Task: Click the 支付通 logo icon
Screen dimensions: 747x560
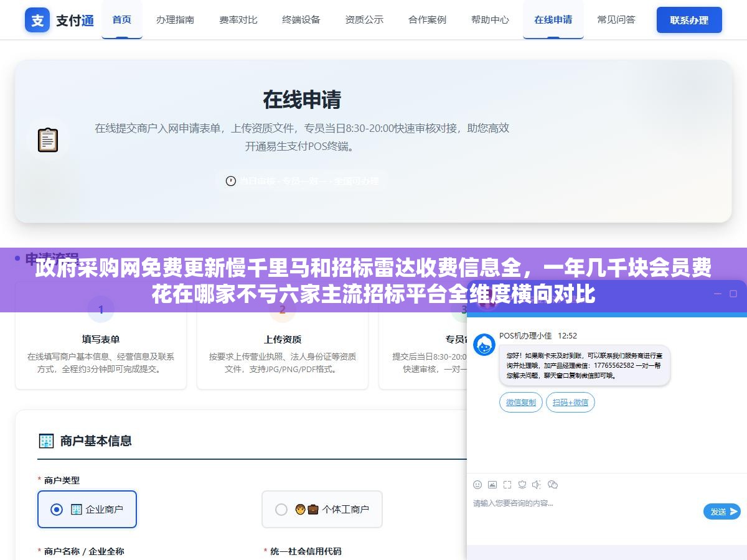Action: click(x=37, y=20)
